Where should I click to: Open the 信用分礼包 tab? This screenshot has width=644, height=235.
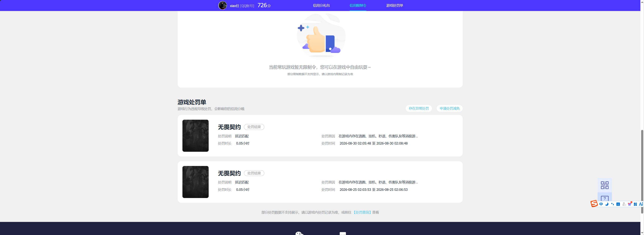[321, 6]
